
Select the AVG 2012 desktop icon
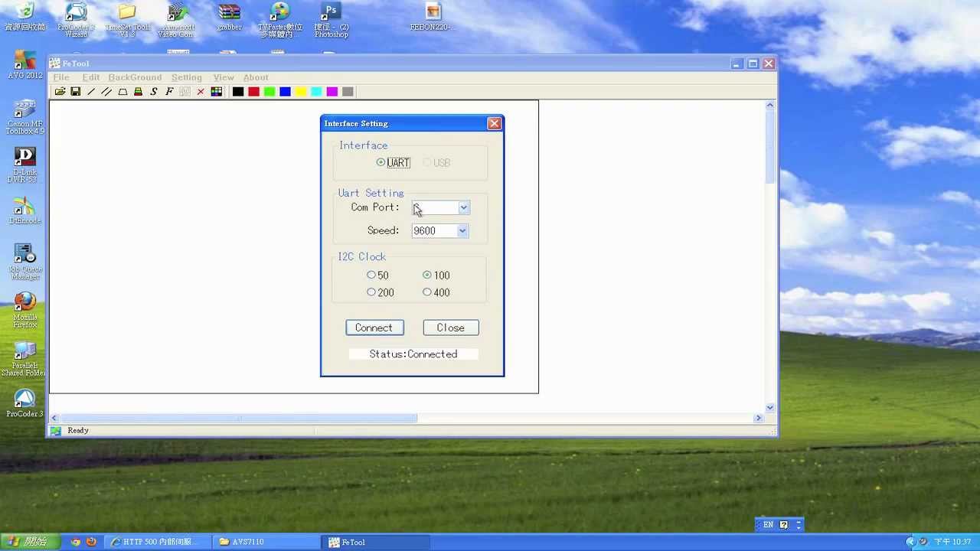point(25,66)
